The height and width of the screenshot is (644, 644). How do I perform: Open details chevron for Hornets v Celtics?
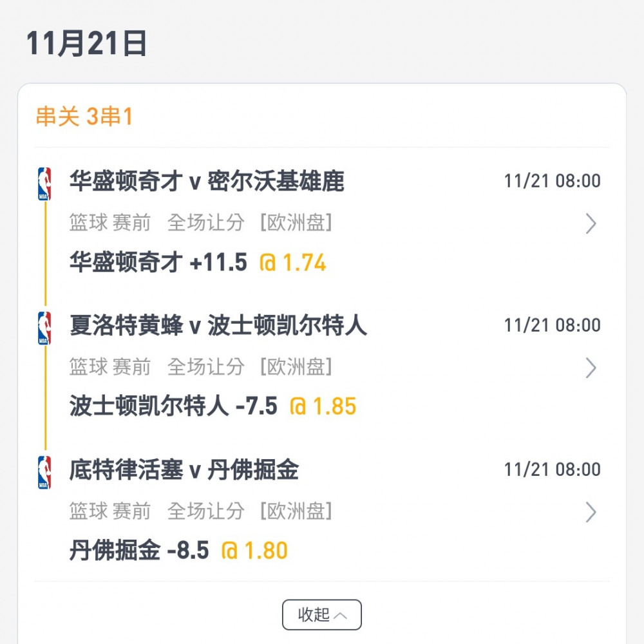pyautogui.click(x=591, y=368)
